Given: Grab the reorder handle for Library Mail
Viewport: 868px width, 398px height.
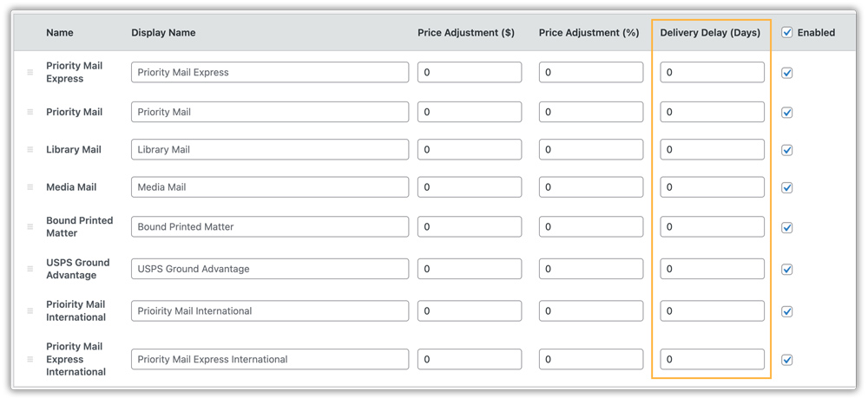Looking at the screenshot, I should [x=30, y=149].
